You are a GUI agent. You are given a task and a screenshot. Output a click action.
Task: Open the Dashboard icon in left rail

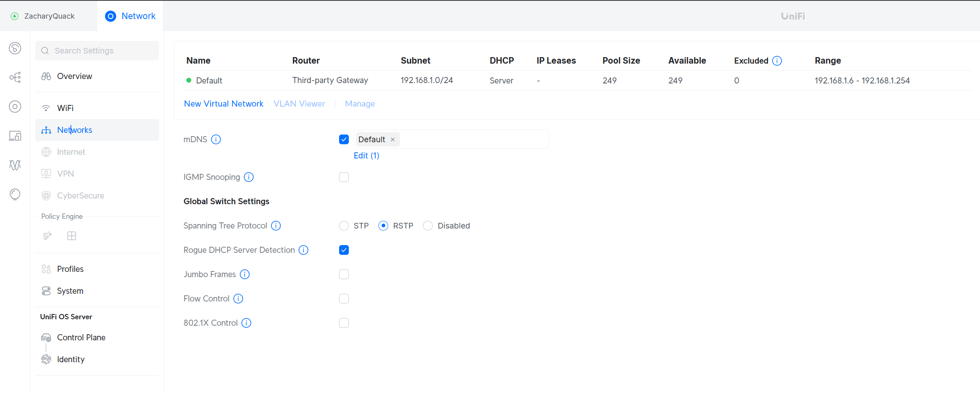pos(15,48)
